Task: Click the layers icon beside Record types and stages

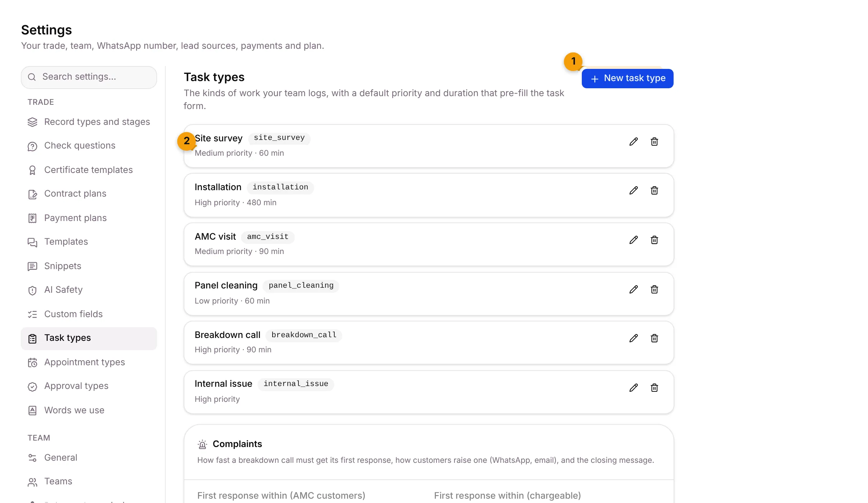Action: coord(32,122)
